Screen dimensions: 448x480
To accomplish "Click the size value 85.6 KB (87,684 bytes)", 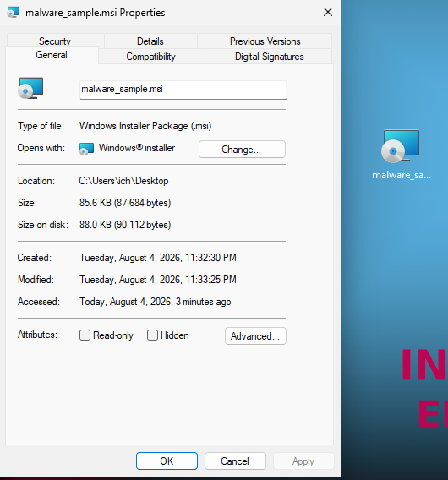I will 125,203.
